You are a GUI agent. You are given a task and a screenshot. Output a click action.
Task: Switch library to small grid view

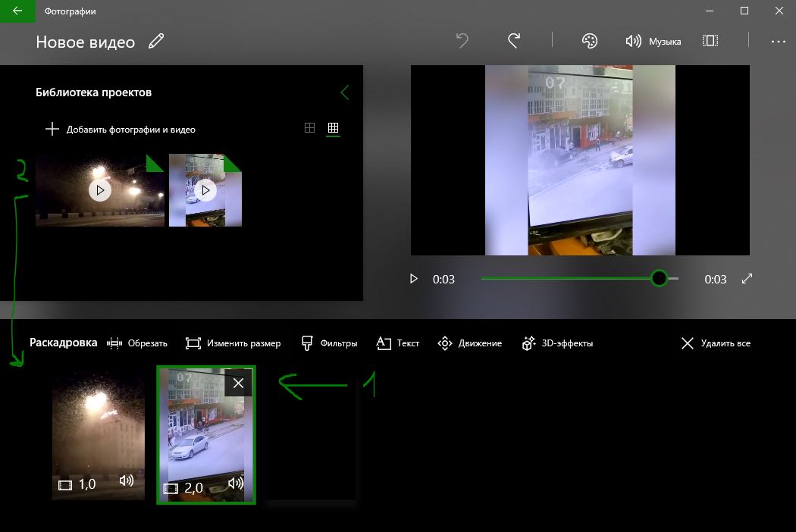[x=333, y=128]
